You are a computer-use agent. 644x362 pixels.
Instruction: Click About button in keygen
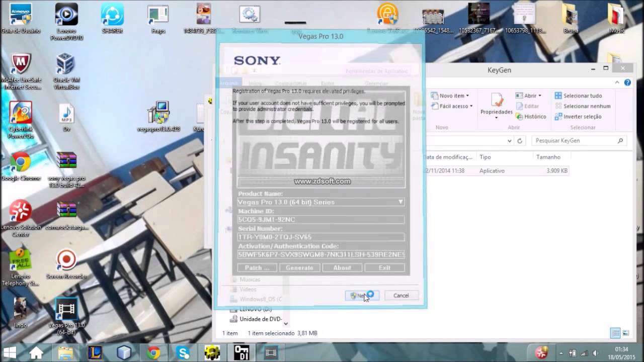coord(342,267)
